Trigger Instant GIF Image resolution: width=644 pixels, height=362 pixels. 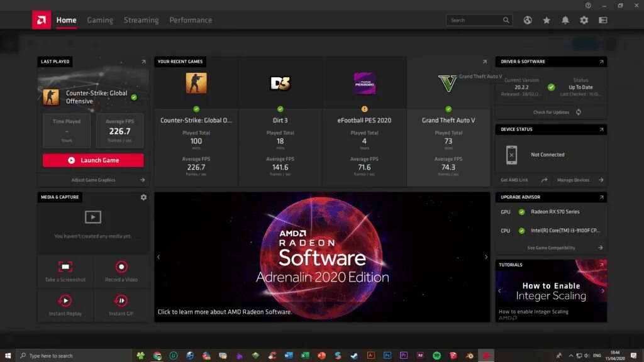(x=121, y=306)
